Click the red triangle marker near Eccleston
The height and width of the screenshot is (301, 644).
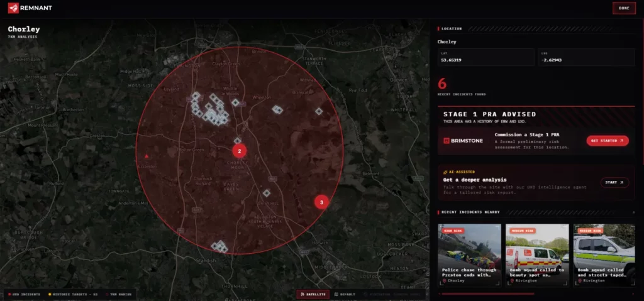147,156
